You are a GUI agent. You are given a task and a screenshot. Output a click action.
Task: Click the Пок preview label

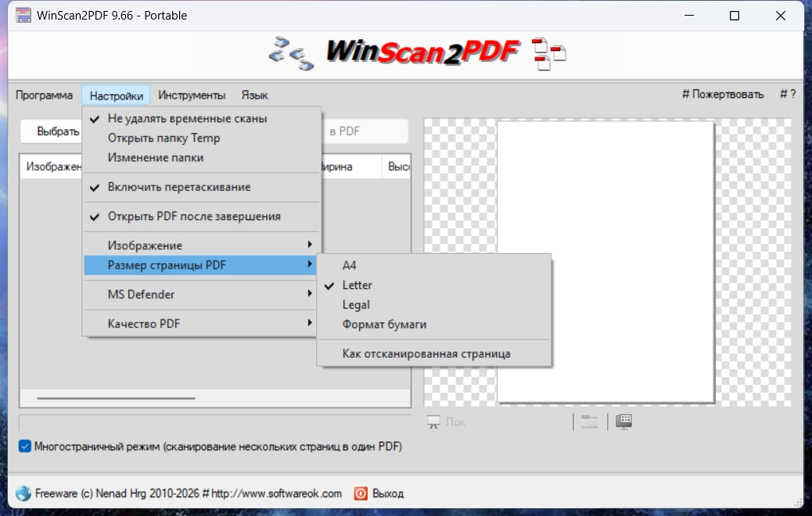[456, 422]
